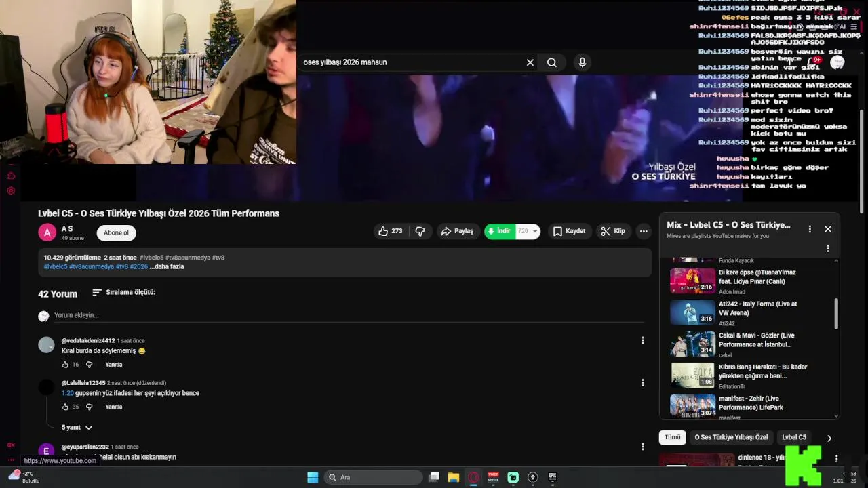Save video using the Kaydet button
Screen dimensions: 868x488
tap(569, 231)
